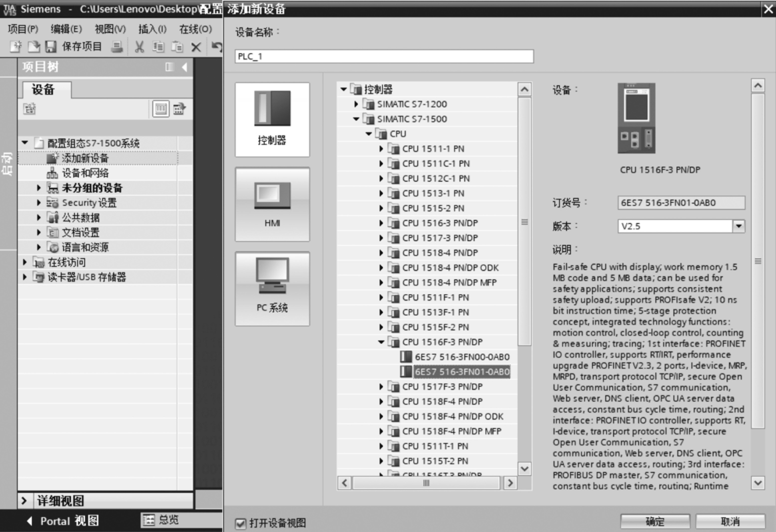Expand the CPU 1516-3 PN/DP node
This screenshot has width=776, height=532.
[x=381, y=223]
